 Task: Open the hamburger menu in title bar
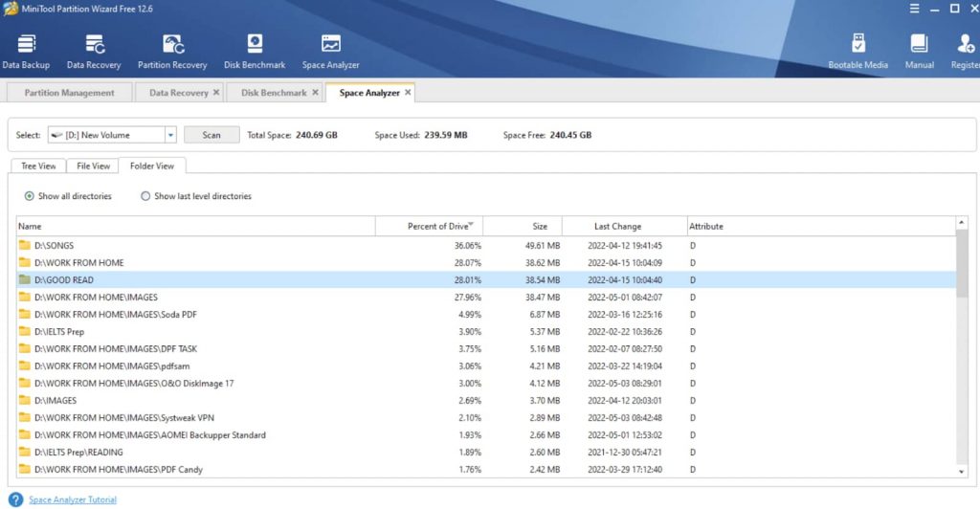[914, 9]
